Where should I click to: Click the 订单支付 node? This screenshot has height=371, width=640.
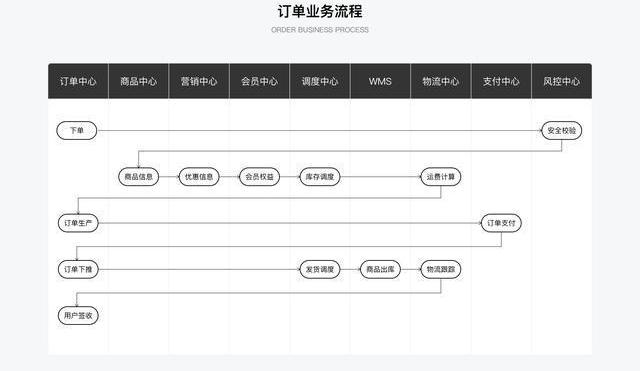(x=501, y=223)
